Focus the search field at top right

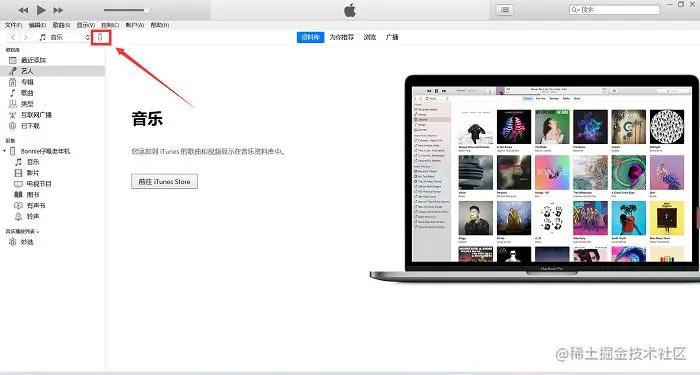(614, 9)
